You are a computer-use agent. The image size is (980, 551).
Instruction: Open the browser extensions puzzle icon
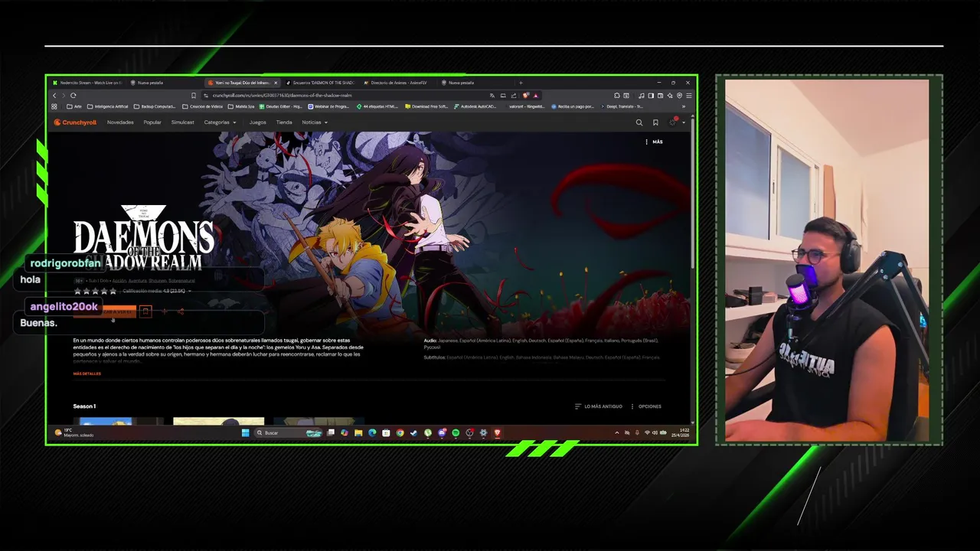pos(617,96)
